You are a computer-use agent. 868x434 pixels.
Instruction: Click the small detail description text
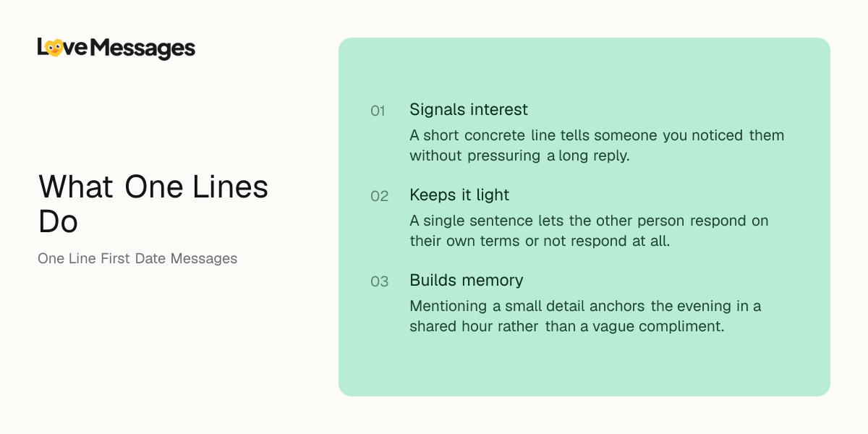click(x=585, y=316)
